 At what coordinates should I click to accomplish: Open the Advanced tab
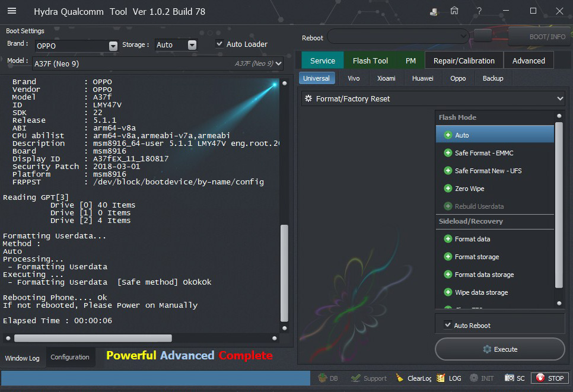tap(529, 60)
